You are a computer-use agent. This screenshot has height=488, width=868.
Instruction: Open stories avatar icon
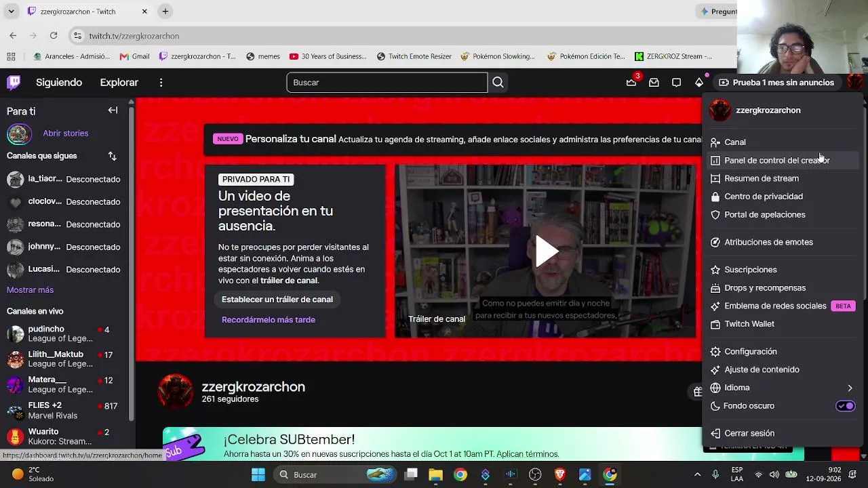(x=19, y=134)
